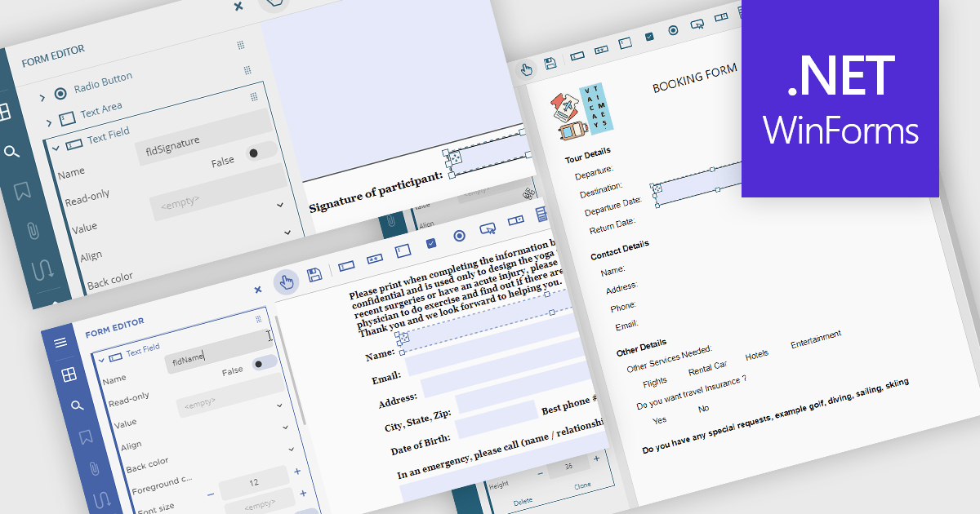Select the radio button tool above the Booking Form
This screenshot has height=514, width=980.
(673, 30)
